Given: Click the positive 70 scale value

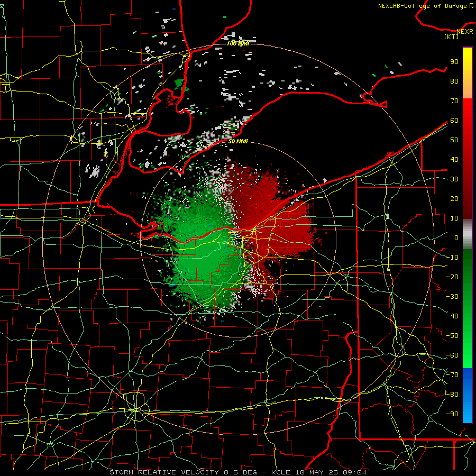Looking at the screenshot, I should [x=454, y=101].
